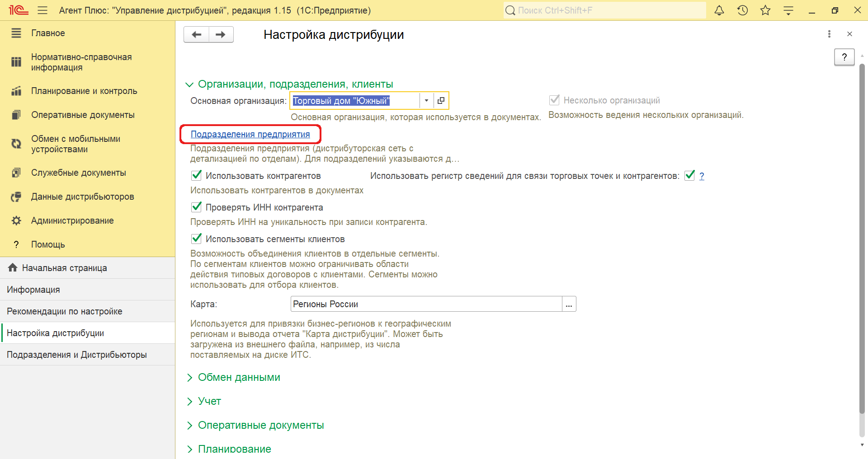
Task: Switch to Подразделения и Дистрибьюторы tab
Action: tap(87, 355)
